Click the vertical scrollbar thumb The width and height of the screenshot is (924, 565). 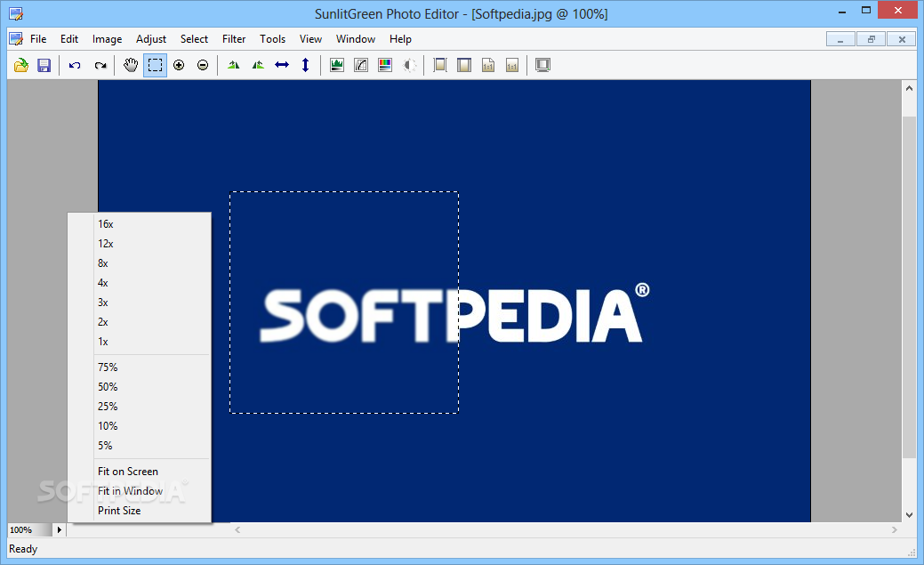tap(909, 287)
